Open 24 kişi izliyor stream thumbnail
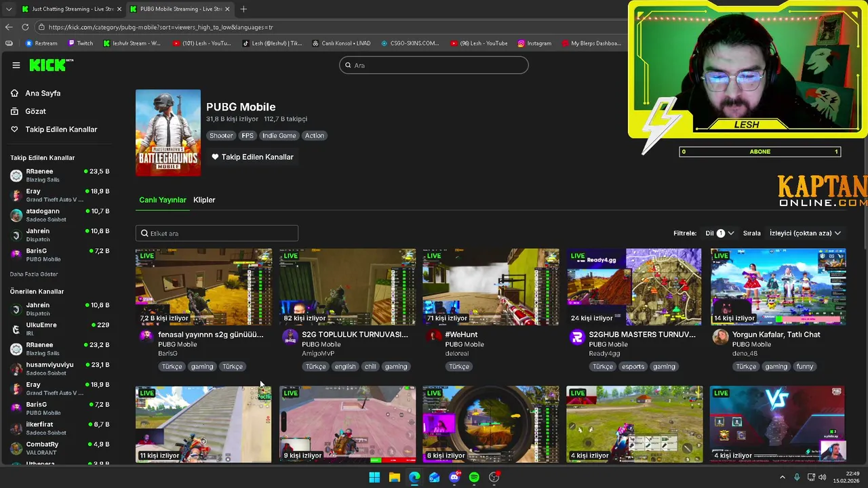Image resolution: width=868 pixels, height=488 pixels. coord(635,287)
